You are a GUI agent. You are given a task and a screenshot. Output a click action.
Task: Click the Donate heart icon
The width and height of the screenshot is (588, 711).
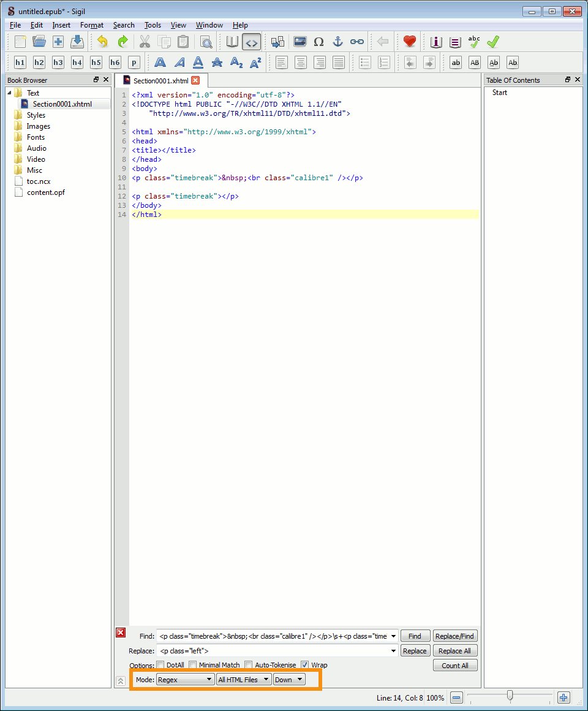click(x=409, y=42)
